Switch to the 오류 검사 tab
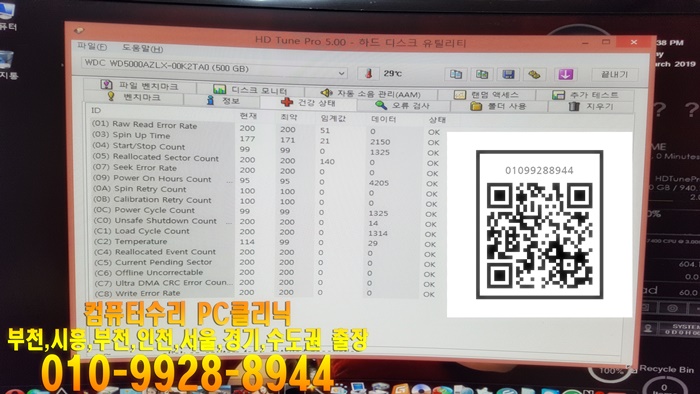700x394 pixels. pyautogui.click(x=403, y=105)
